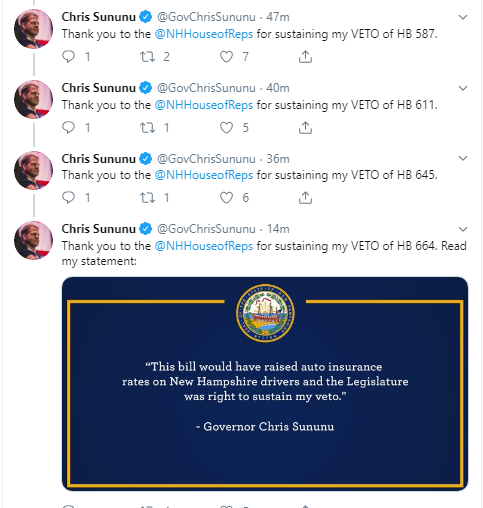Expand the chevron menu on the 14m tweet
This screenshot has height=508, width=483.
point(463,229)
